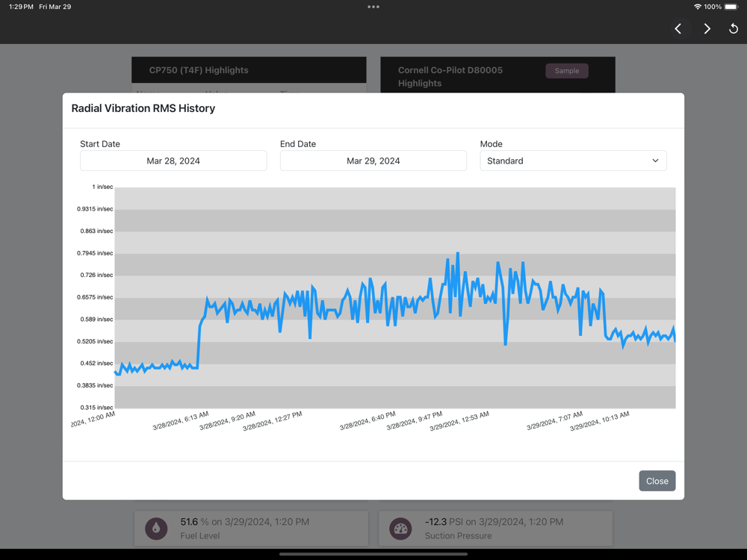Tap the Wi-Fi status icon
747x560 pixels.
click(698, 7)
